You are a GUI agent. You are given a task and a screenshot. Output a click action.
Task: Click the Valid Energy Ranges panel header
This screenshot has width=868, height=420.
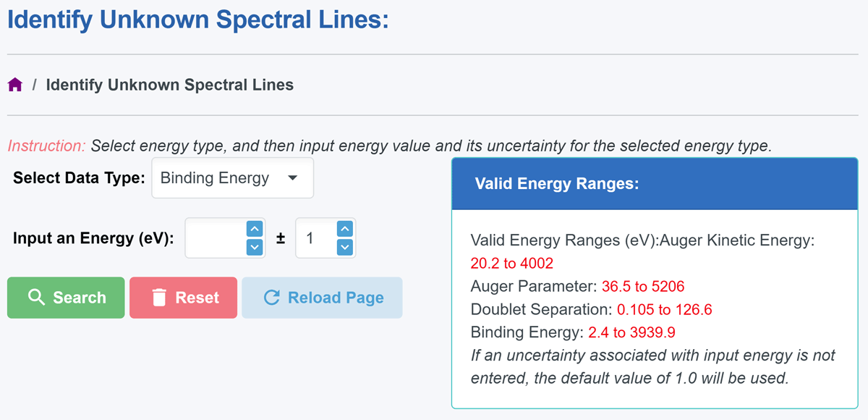[x=655, y=184]
